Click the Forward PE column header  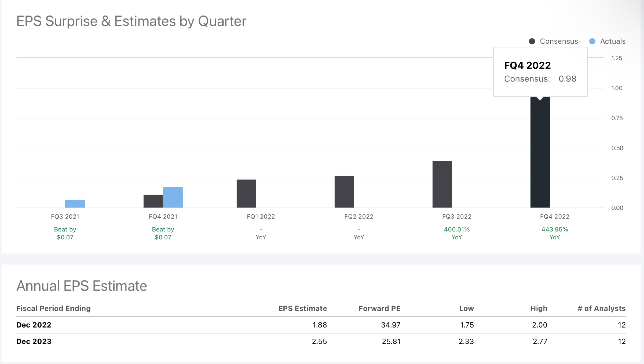click(379, 309)
